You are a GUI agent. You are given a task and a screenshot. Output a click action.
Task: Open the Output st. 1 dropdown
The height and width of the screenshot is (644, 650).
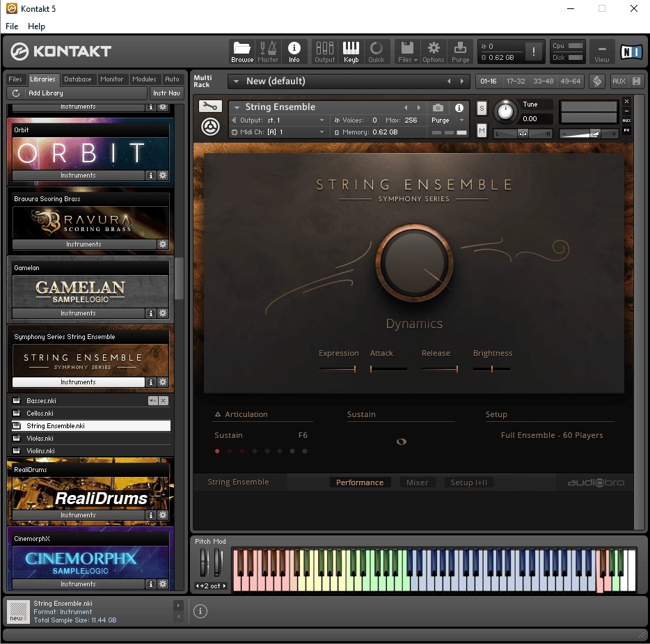(322, 120)
